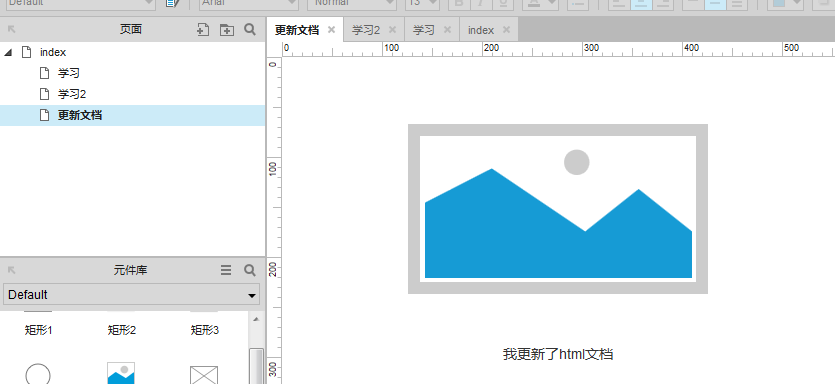Screen dimensions: 835x384
Task: Toggle center text alignment
Action: [x=641, y=4]
